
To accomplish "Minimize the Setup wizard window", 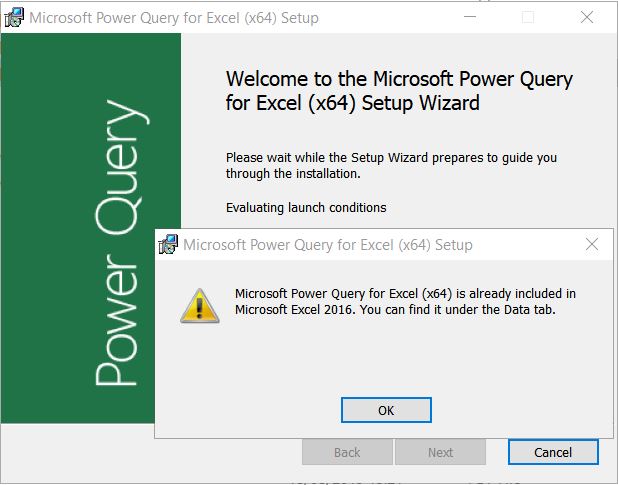I will [x=470, y=17].
